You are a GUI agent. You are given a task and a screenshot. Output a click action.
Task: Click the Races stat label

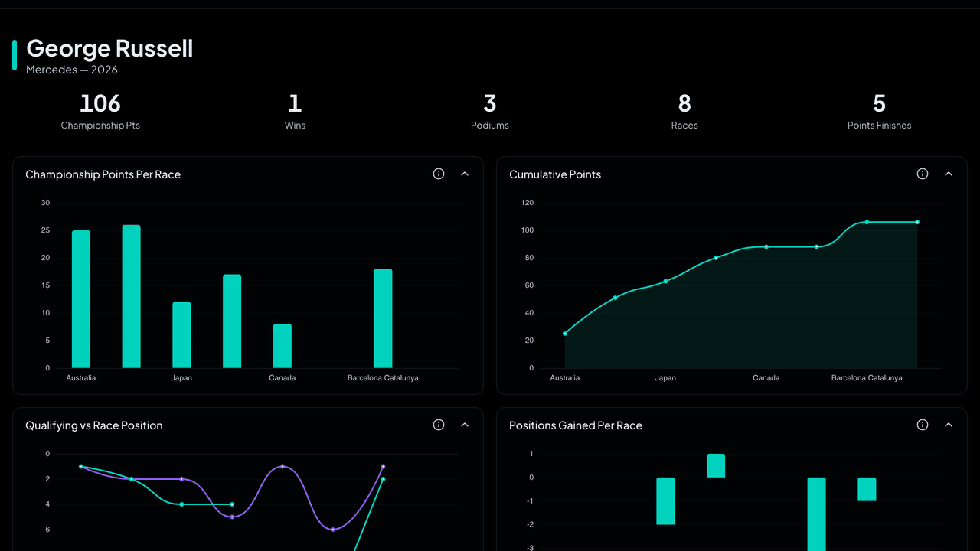click(x=684, y=126)
